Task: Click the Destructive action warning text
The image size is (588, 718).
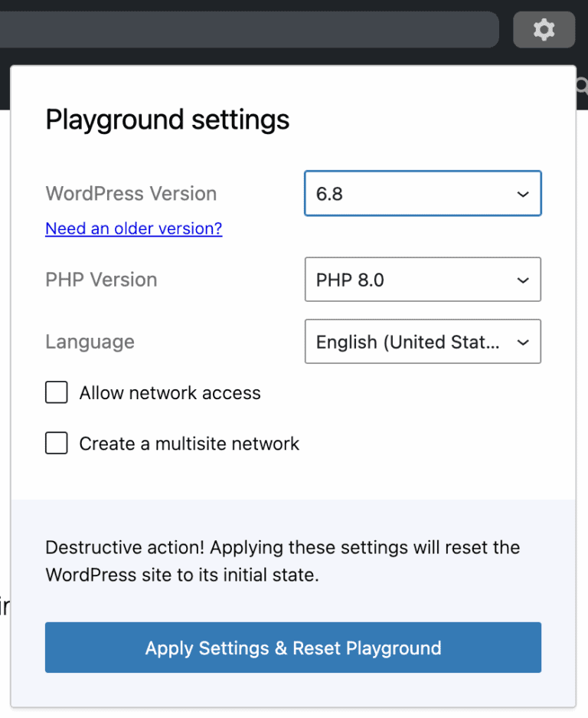Action: point(283,561)
